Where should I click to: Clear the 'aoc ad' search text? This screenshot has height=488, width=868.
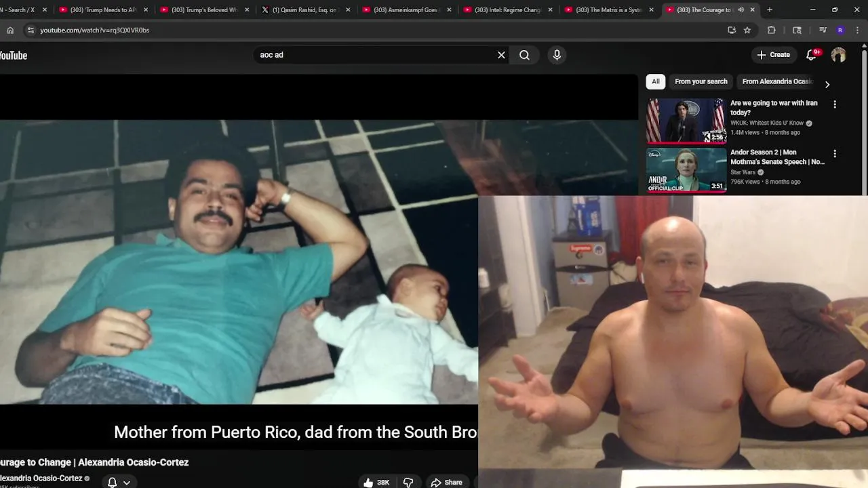coord(501,55)
